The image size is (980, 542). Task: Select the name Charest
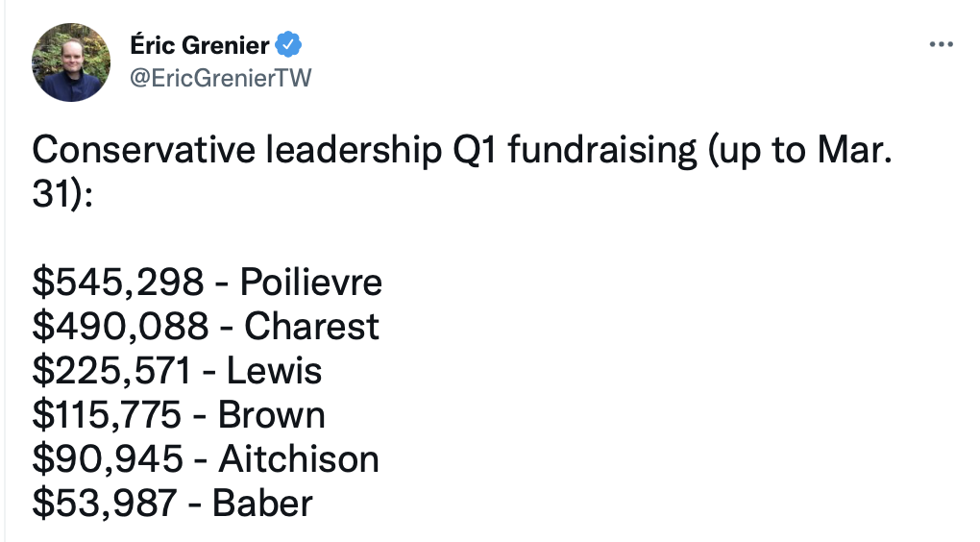311,327
